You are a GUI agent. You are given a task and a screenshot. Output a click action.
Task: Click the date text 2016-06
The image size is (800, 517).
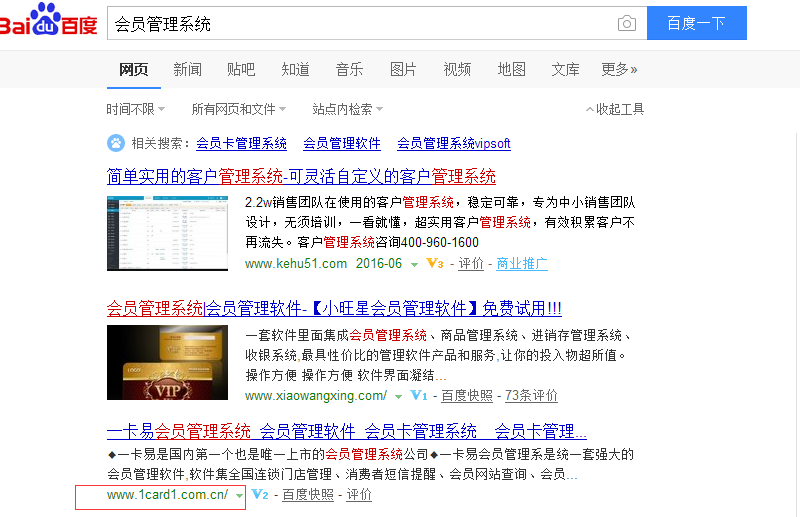[379, 263]
